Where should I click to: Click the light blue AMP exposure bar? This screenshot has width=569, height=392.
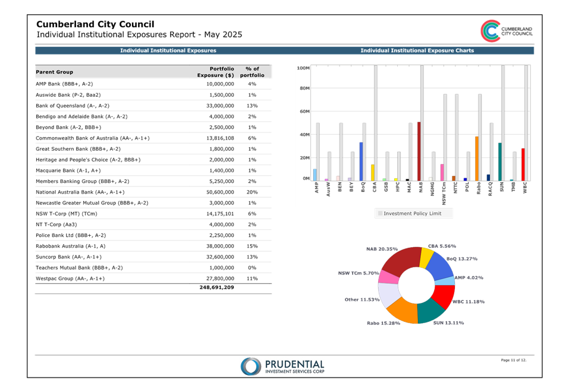pos(315,175)
